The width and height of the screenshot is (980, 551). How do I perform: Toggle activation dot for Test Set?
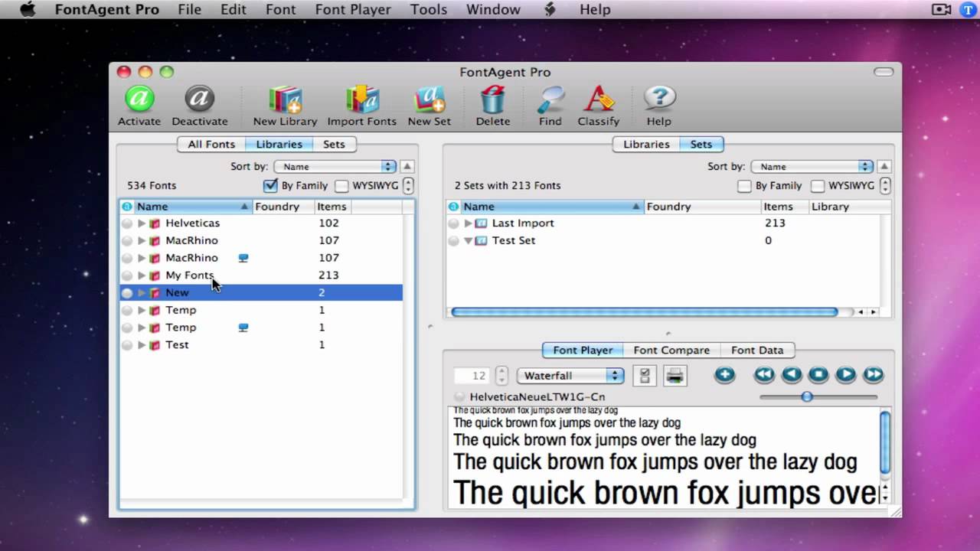(454, 240)
